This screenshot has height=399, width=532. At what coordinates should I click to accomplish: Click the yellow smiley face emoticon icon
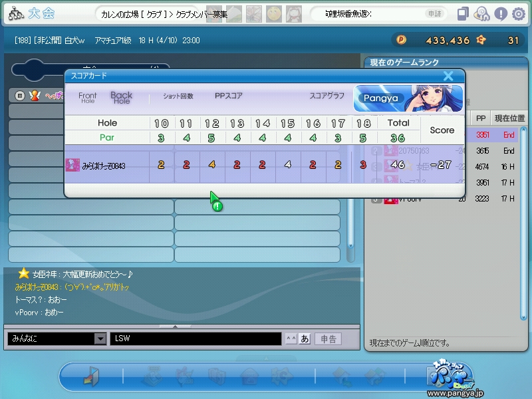pyautogui.click(x=274, y=14)
